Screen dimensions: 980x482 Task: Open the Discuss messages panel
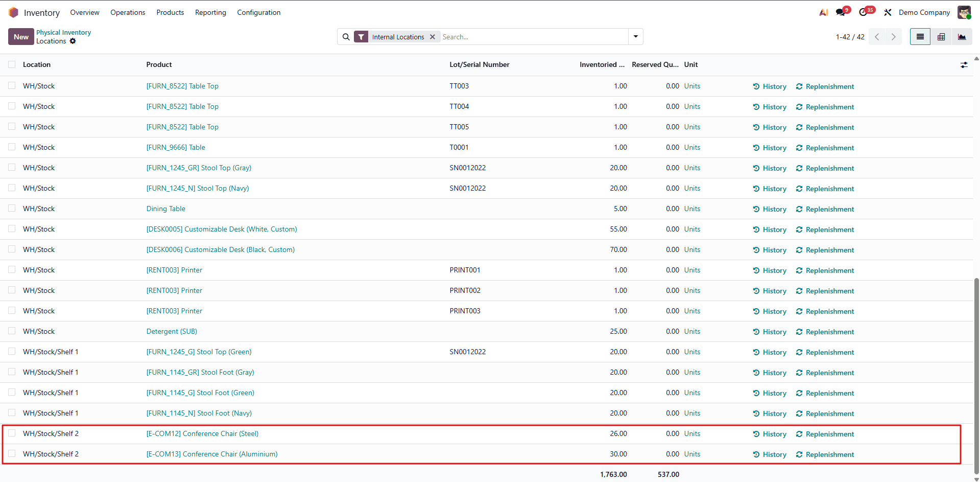(x=842, y=12)
